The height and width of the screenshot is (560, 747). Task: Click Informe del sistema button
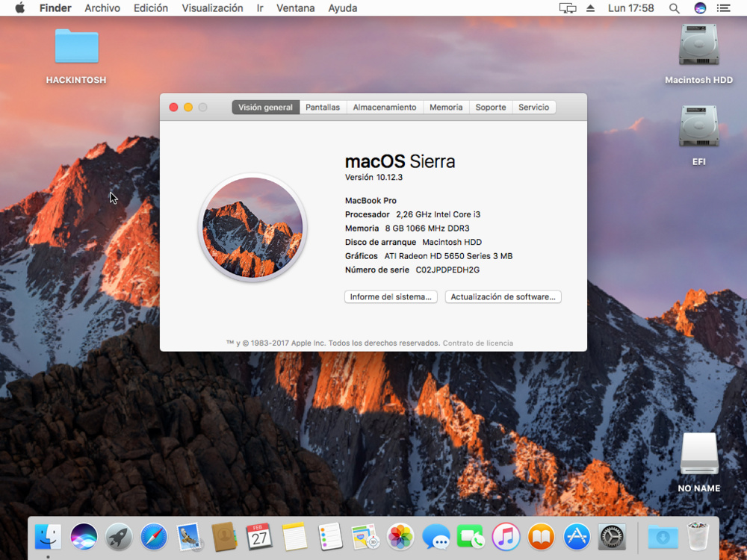pos(391,296)
